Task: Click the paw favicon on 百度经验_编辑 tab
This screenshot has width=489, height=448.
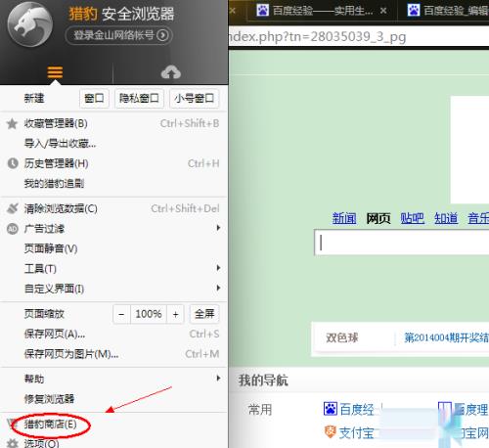Action: [414, 11]
